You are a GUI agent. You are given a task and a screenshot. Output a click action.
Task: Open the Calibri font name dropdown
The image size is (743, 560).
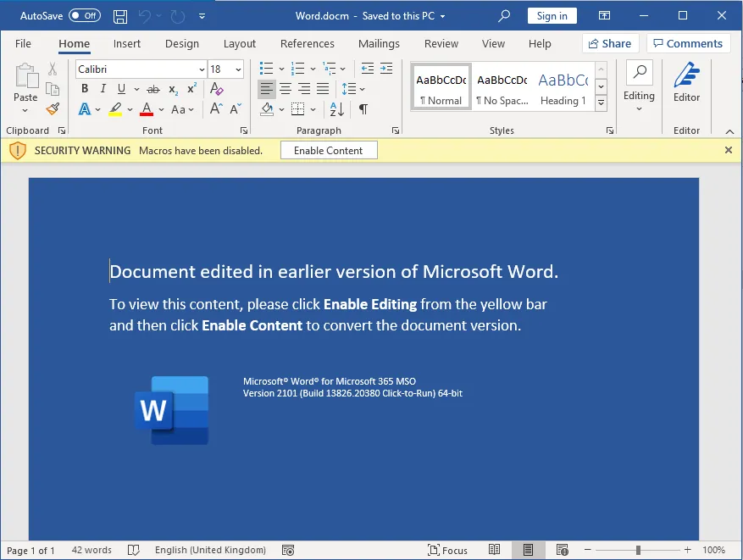202,69
